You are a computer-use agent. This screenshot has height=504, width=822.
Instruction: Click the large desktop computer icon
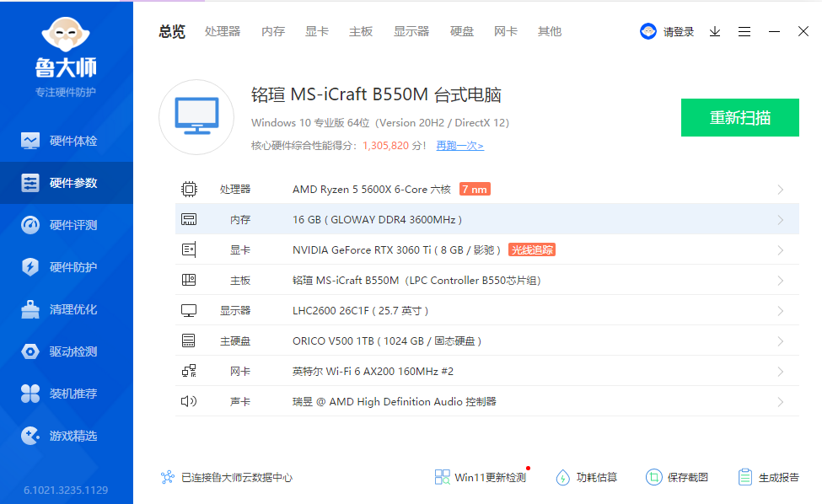(x=196, y=117)
